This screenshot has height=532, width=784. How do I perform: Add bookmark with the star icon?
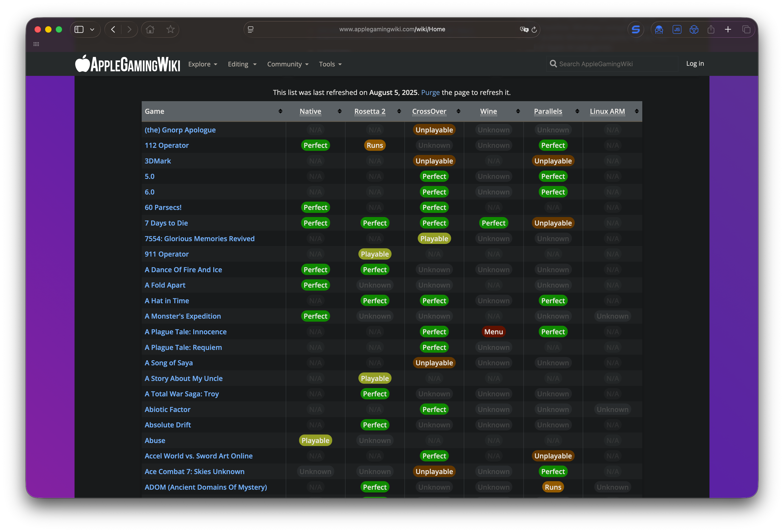pyautogui.click(x=170, y=29)
